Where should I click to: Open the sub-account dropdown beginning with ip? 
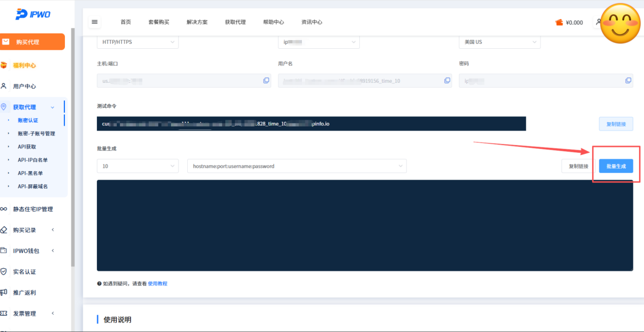[x=319, y=42]
